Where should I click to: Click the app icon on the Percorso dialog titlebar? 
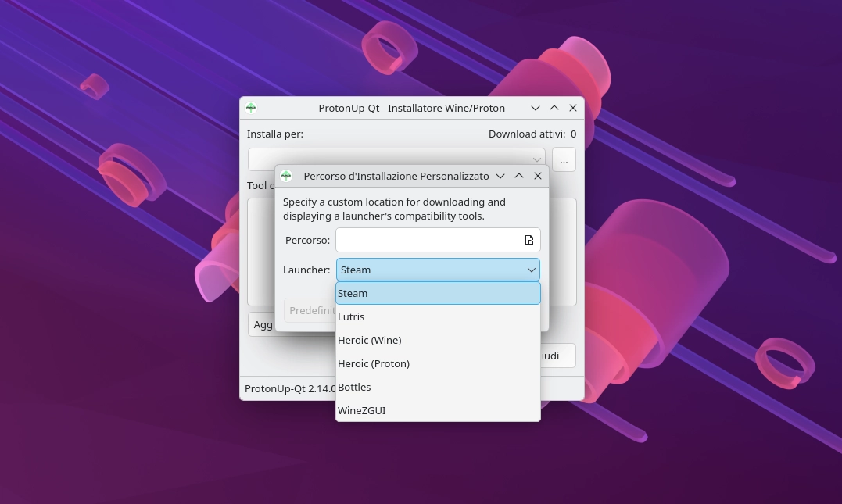(286, 176)
